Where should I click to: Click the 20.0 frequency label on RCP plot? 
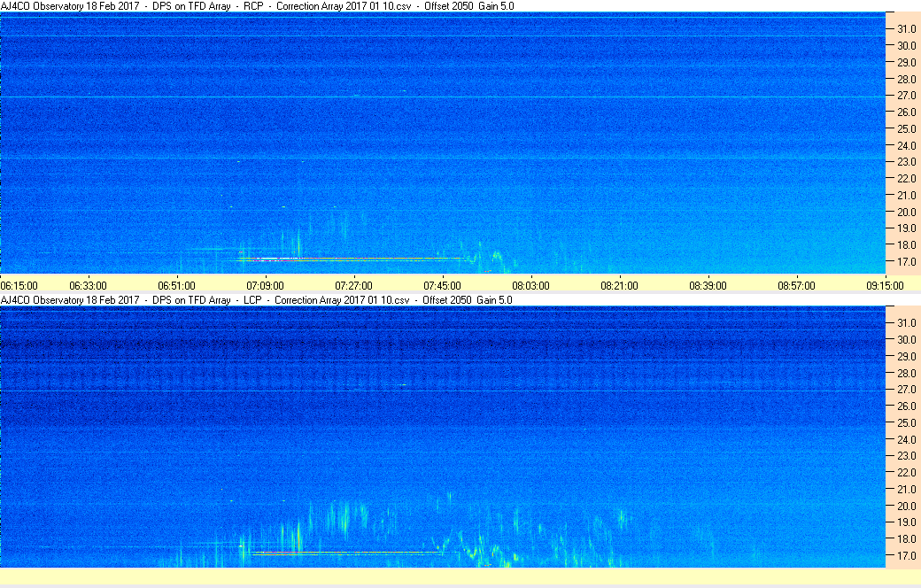tap(906, 212)
